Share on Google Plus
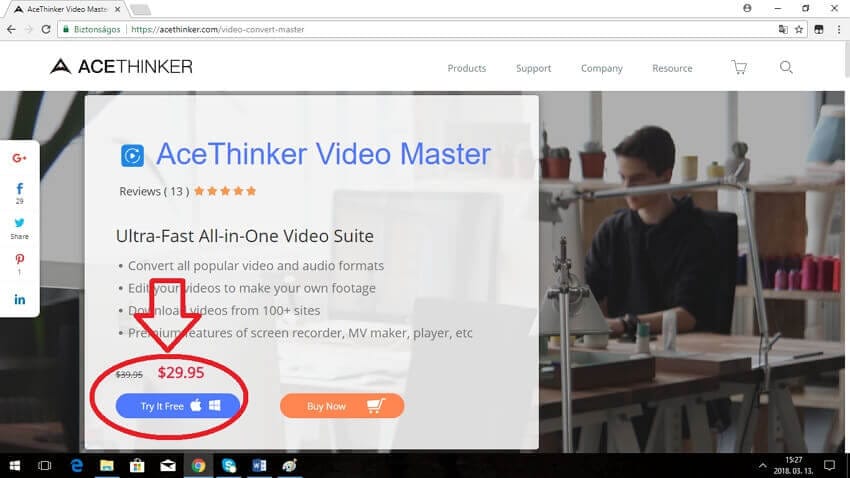850x478 pixels. coord(20,158)
